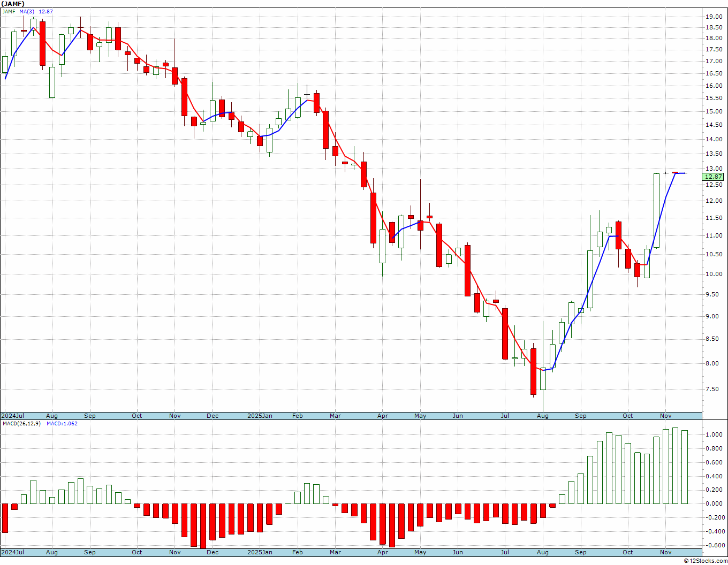The width and height of the screenshot is (728, 565).
Task: Select the JAMF legend label
Action: (9, 11)
